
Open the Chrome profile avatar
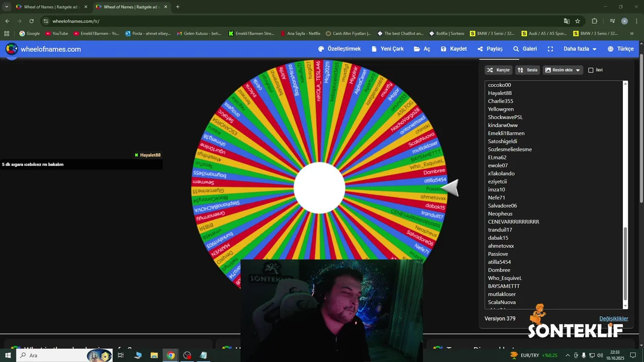(624, 21)
